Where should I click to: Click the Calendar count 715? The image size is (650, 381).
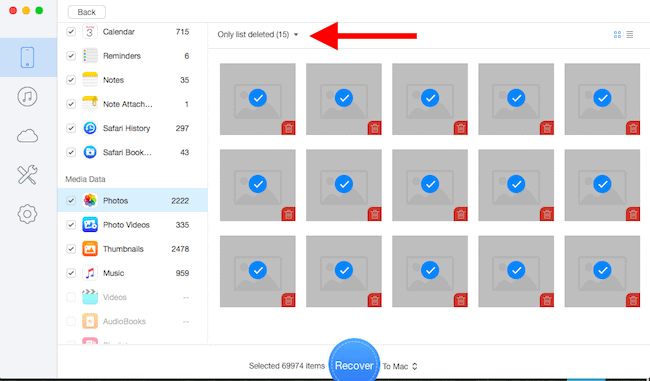point(182,32)
